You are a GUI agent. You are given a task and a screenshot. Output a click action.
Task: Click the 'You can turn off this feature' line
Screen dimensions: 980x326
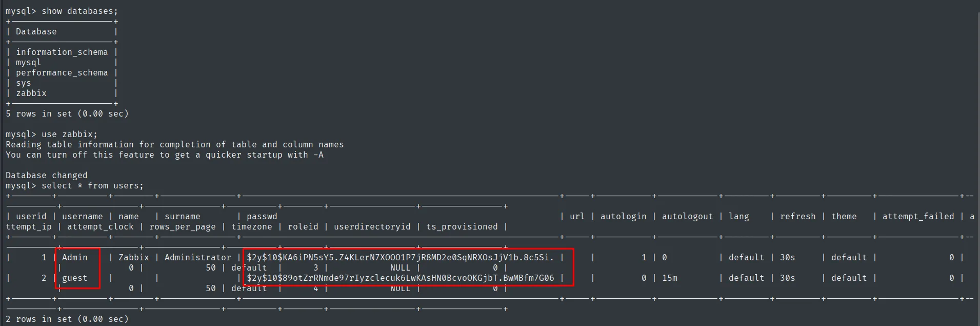point(164,155)
